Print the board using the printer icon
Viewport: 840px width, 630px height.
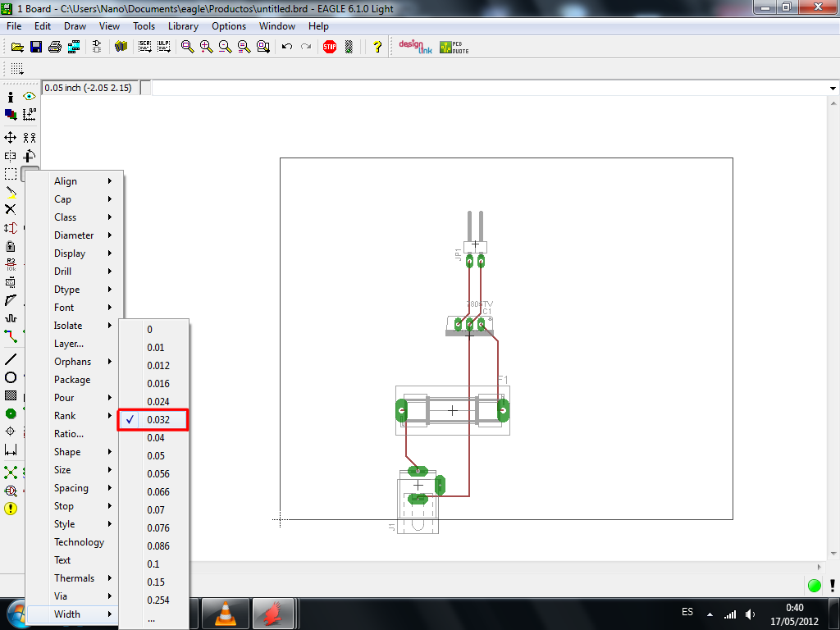coord(55,47)
